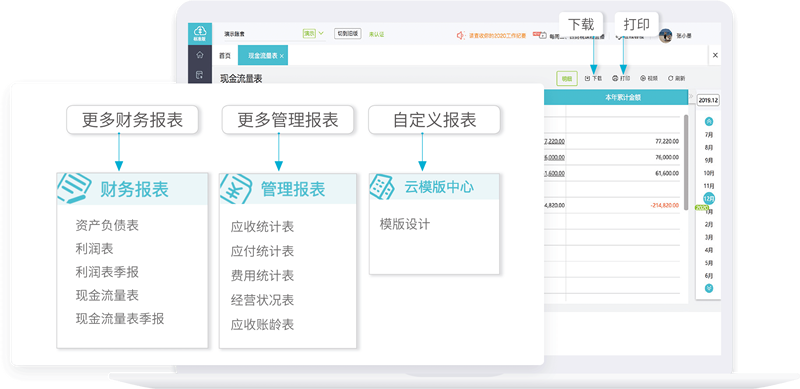Click the green 明细 detail button
800x389 pixels.
pyautogui.click(x=566, y=79)
